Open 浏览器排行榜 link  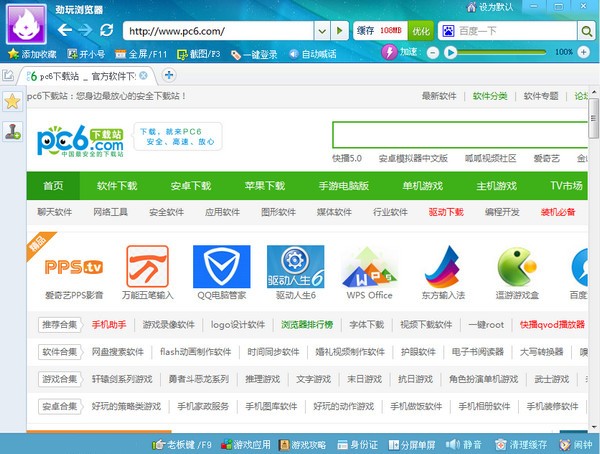click(307, 325)
